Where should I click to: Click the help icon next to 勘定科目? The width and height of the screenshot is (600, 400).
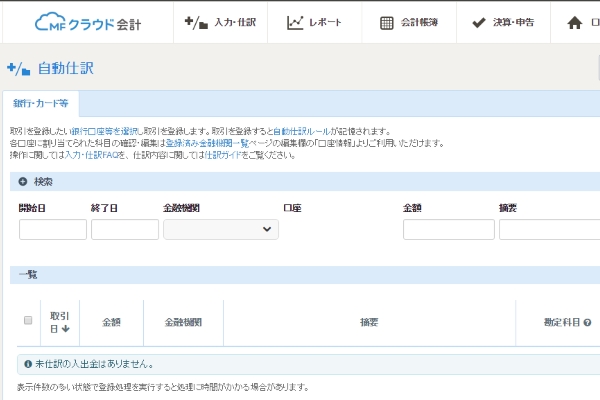pyautogui.click(x=587, y=323)
